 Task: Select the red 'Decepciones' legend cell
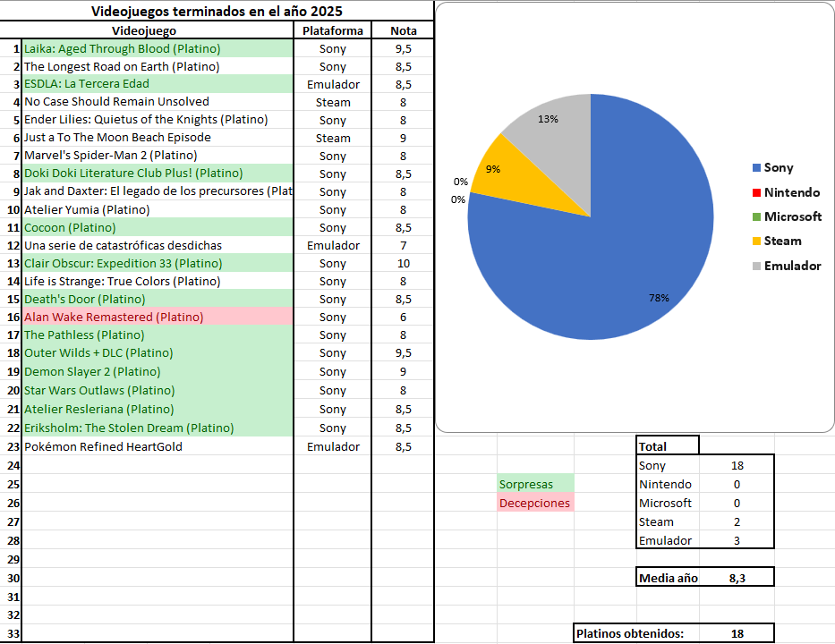coord(535,503)
